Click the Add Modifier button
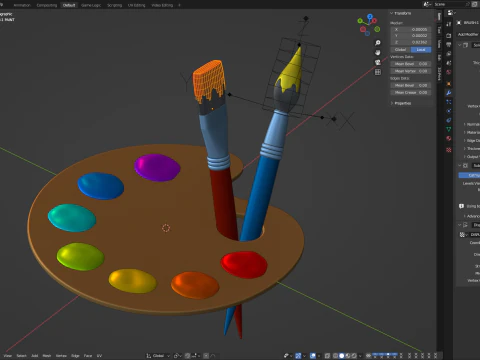This screenshot has width=480, height=360. (468, 34)
